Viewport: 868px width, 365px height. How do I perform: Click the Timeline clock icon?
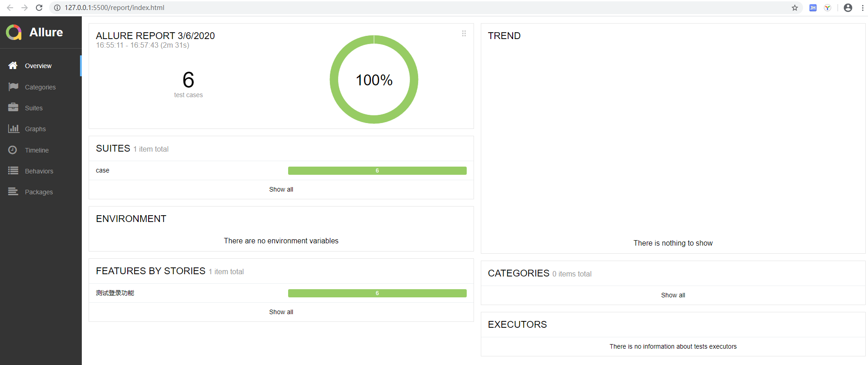click(x=13, y=150)
